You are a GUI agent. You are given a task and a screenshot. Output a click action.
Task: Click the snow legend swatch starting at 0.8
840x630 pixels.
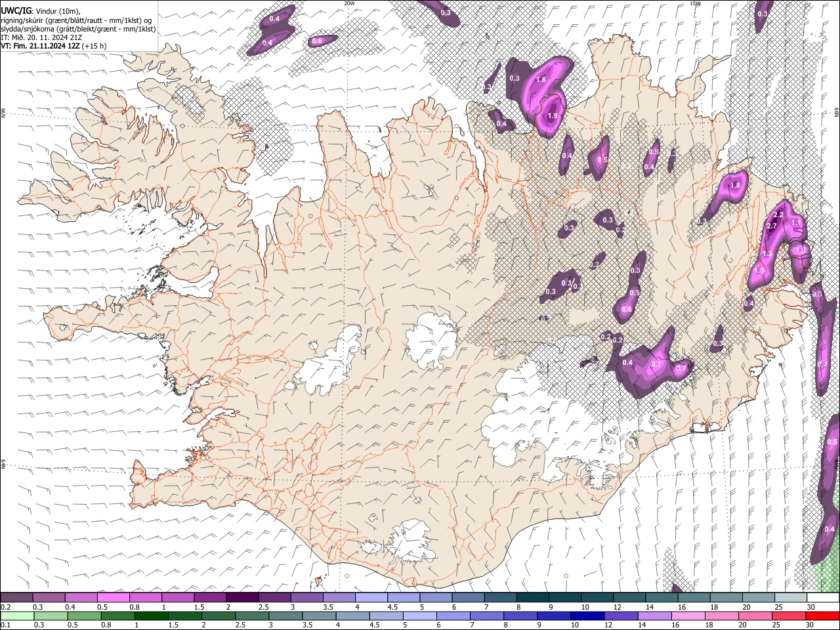coord(146,597)
